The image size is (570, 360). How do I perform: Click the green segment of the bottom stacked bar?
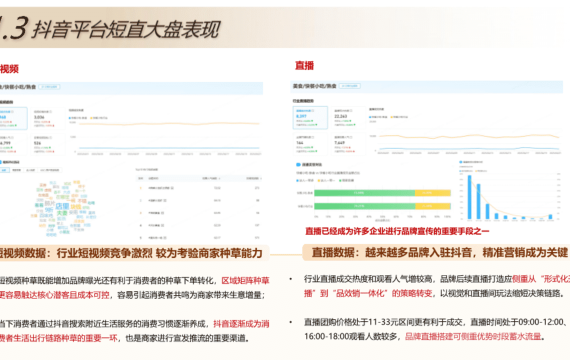tap(365, 206)
